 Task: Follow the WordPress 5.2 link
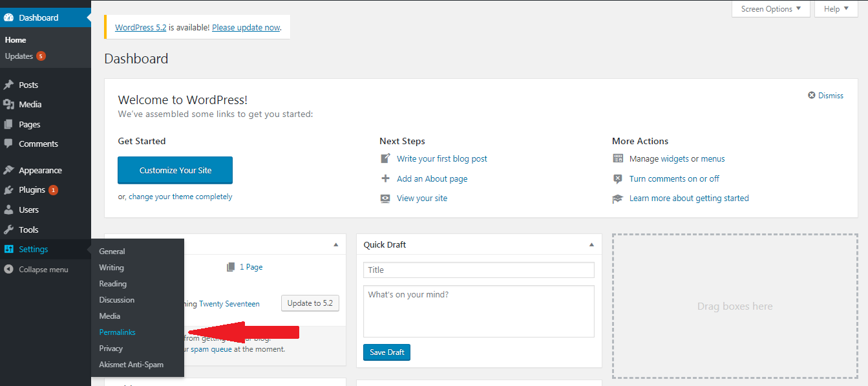[141, 28]
